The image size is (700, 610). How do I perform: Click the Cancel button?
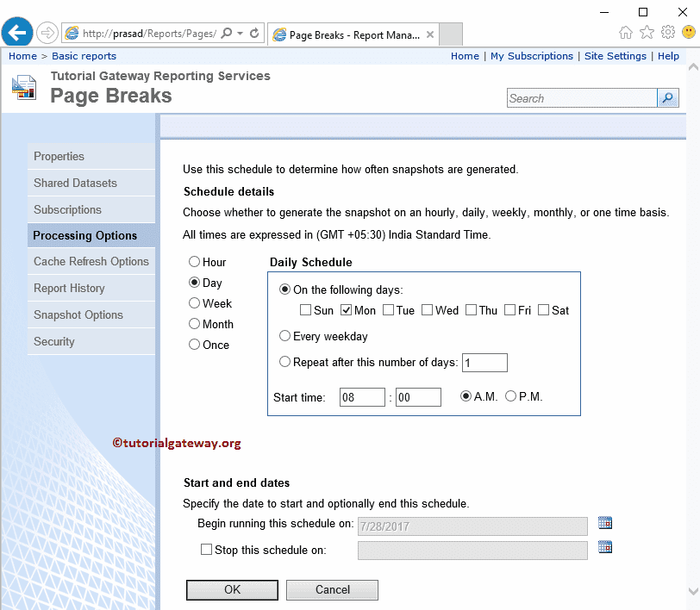tap(332, 590)
